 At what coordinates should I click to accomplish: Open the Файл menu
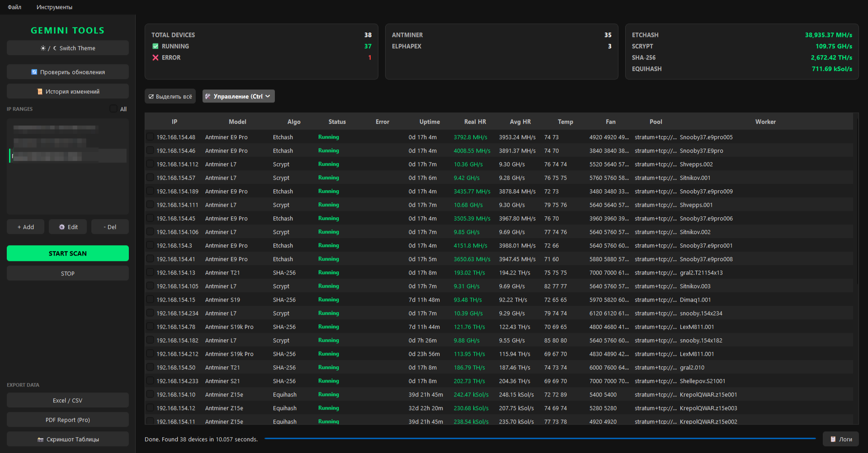click(x=14, y=7)
